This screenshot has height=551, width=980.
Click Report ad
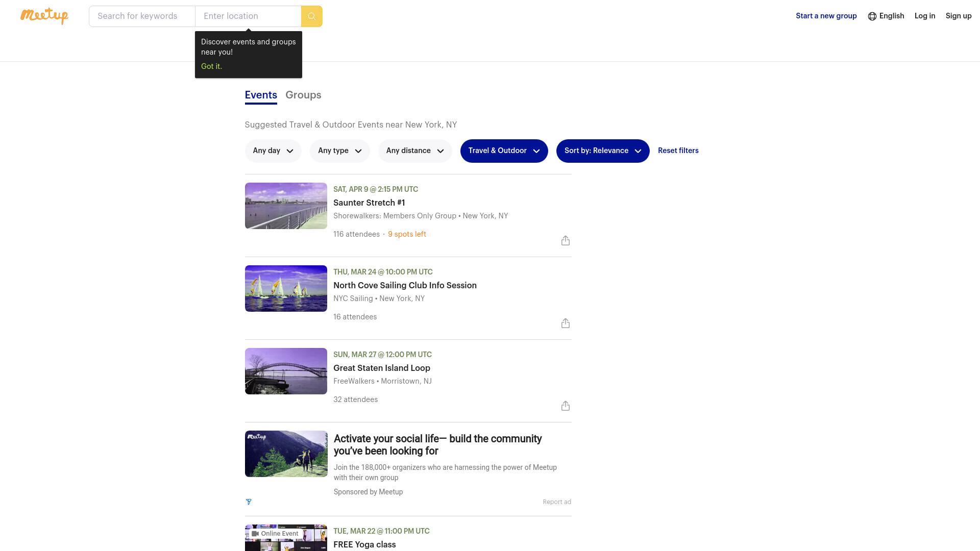[x=557, y=502]
